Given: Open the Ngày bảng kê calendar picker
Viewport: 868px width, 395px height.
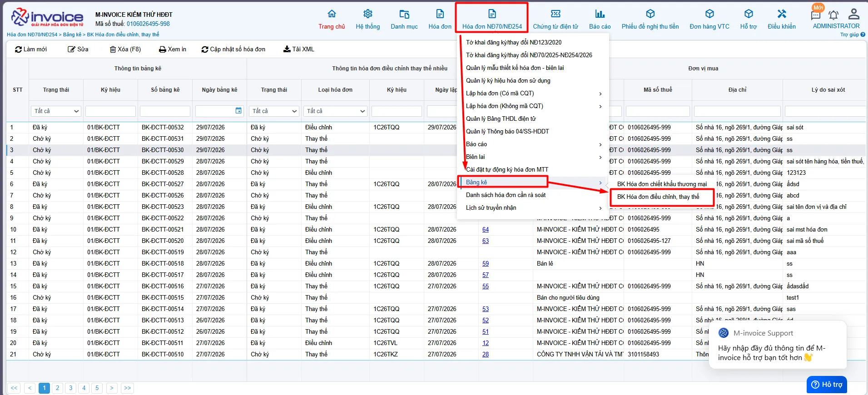Looking at the screenshot, I should (x=238, y=111).
